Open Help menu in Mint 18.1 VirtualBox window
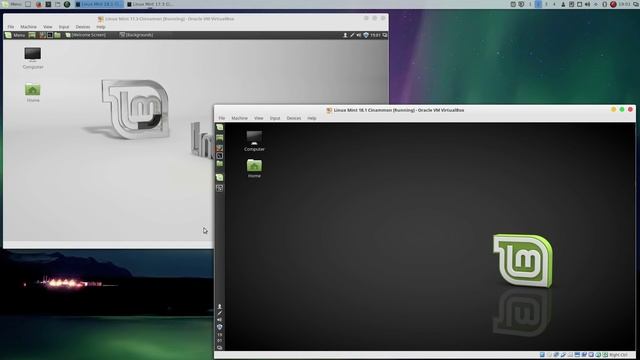The image size is (640, 360). 312,118
